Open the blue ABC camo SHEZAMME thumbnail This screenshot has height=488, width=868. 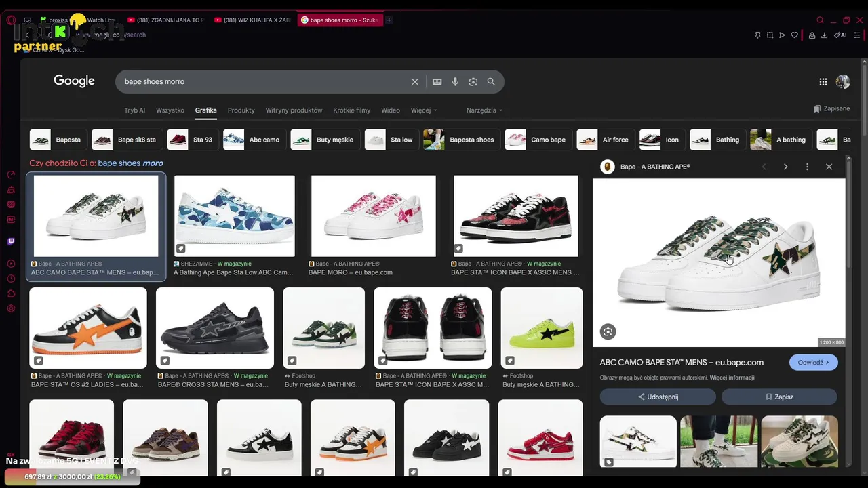235,216
